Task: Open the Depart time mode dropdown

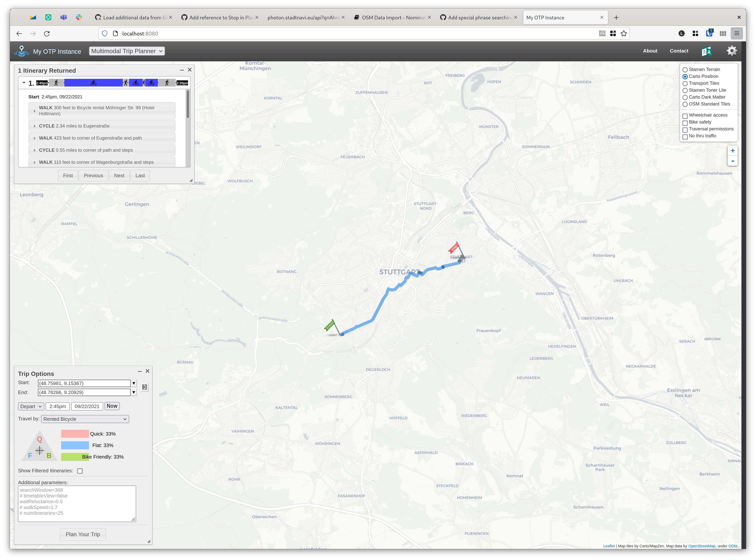Action: (31, 406)
